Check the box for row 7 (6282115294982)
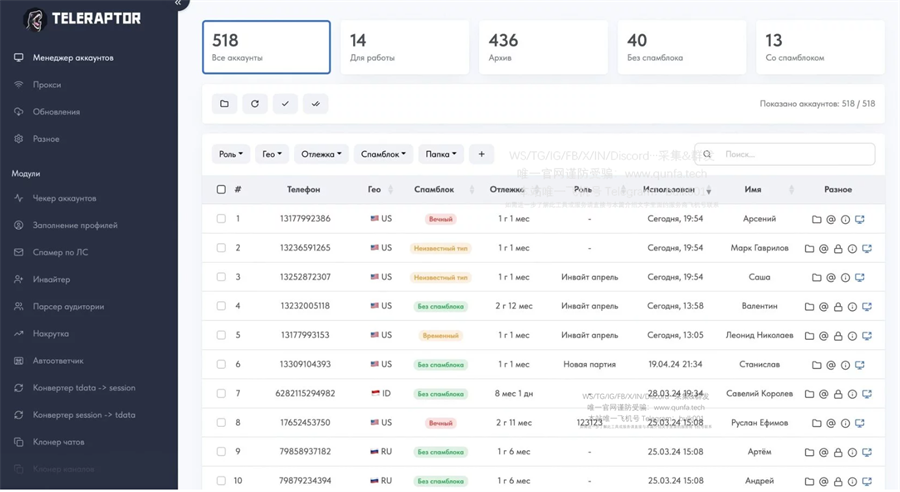Screen dimensions: 900x492 tap(221, 393)
